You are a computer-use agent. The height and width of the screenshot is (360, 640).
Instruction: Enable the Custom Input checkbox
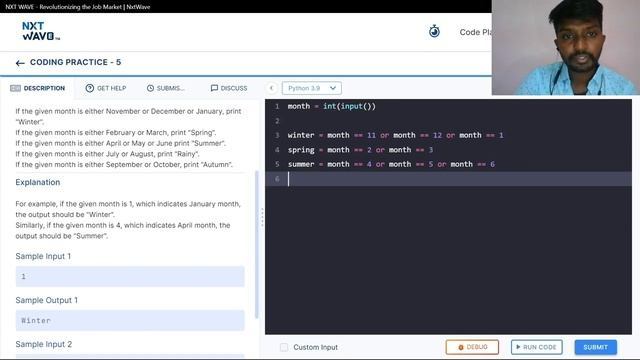click(284, 347)
